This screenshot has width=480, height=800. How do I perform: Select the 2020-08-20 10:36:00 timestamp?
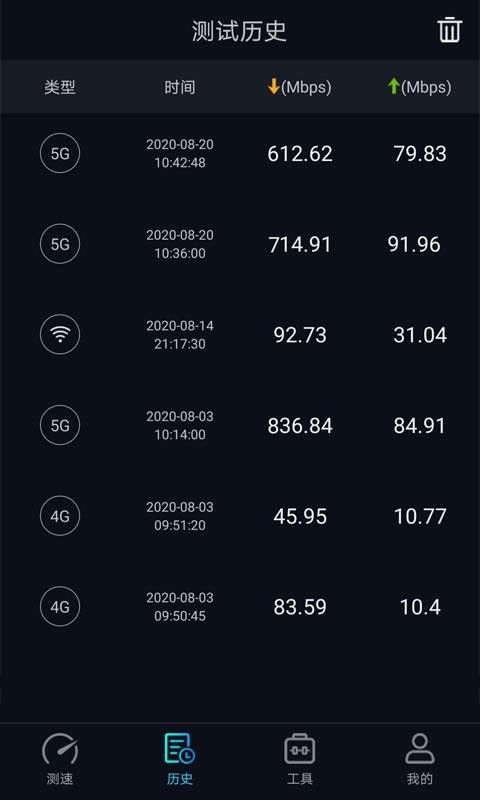pyautogui.click(x=180, y=244)
